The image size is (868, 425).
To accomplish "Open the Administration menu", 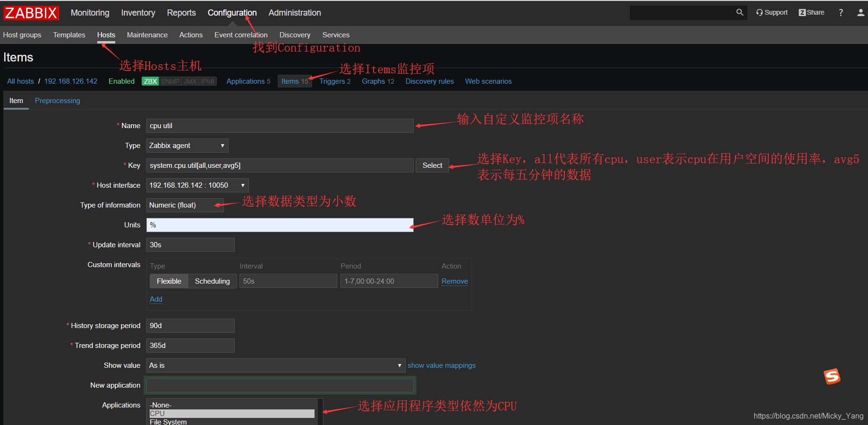I will (295, 13).
